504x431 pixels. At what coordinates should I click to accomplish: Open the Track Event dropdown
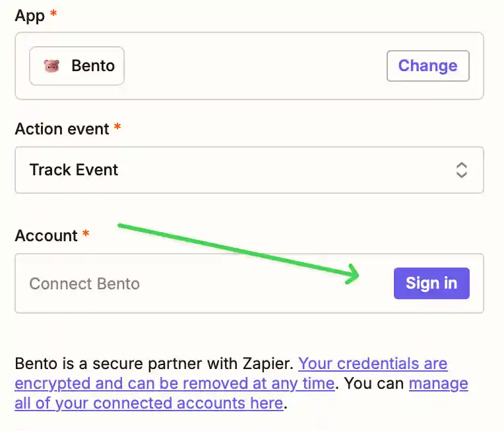tap(249, 170)
